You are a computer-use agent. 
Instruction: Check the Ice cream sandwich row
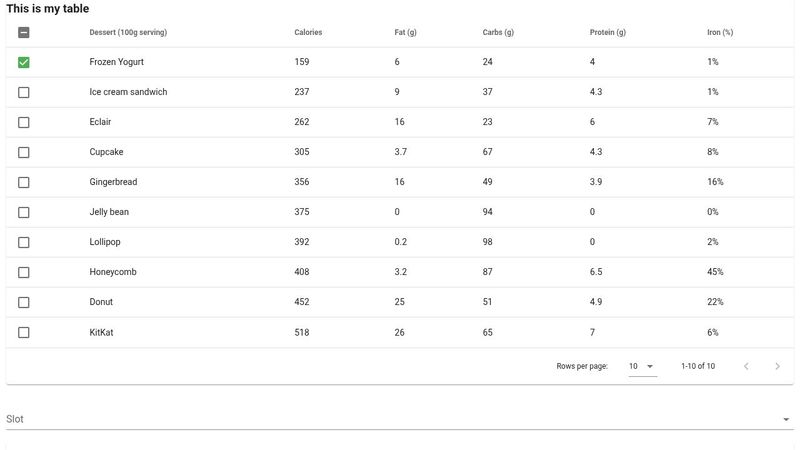[x=24, y=92]
